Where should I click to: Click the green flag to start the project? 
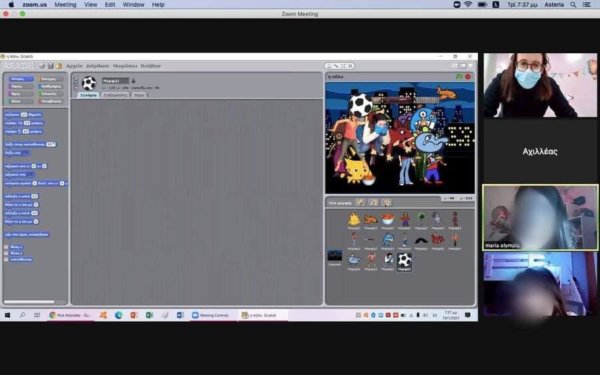click(x=459, y=77)
